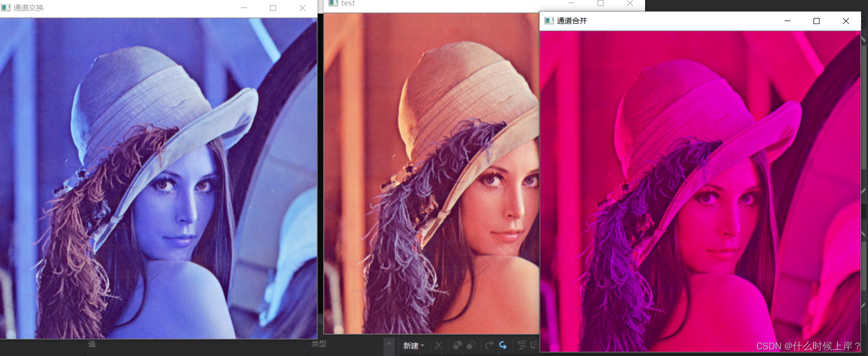Click the 通道合并 window title text
Viewport: 868px width, 356px height.
click(x=572, y=21)
